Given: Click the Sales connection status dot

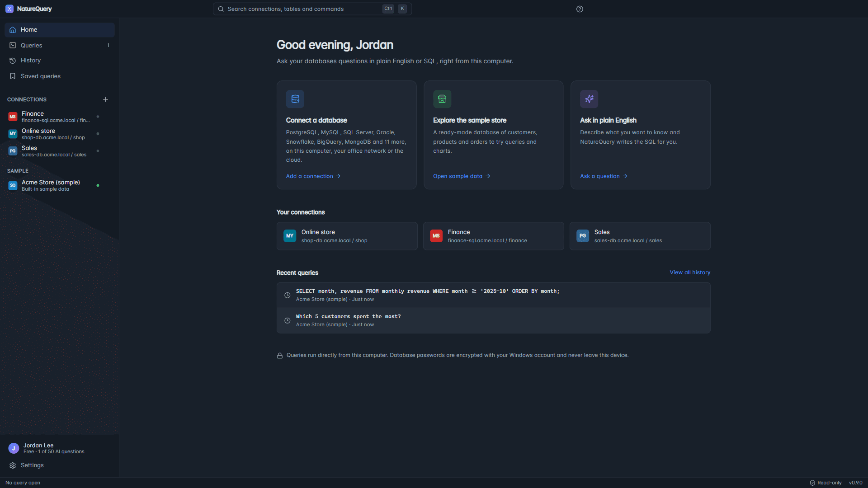Looking at the screenshot, I should [98, 151].
